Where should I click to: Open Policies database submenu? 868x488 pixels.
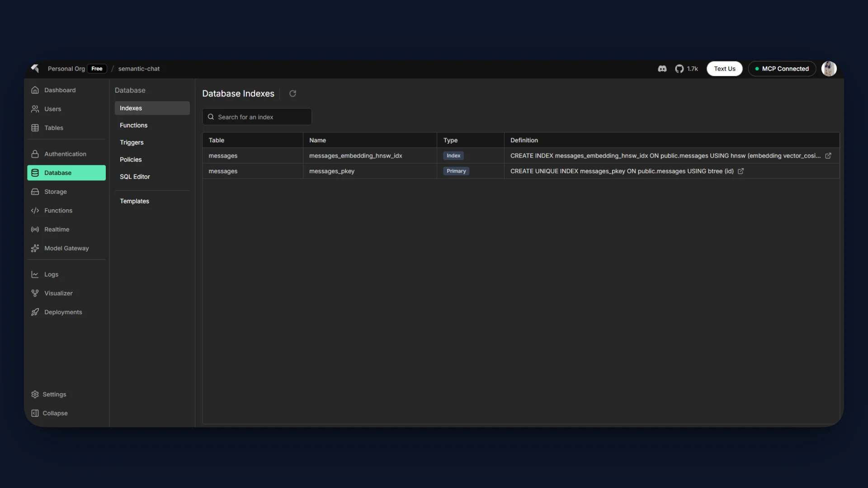click(131, 160)
